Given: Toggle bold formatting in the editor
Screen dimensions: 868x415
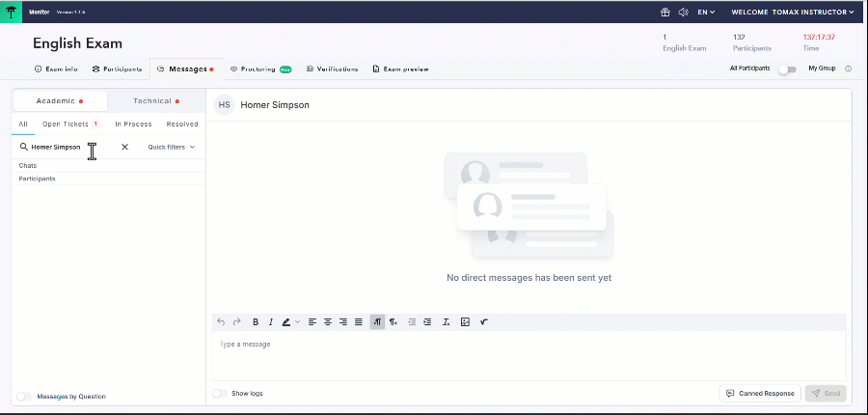Looking at the screenshot, I should [x=256, y=322].
